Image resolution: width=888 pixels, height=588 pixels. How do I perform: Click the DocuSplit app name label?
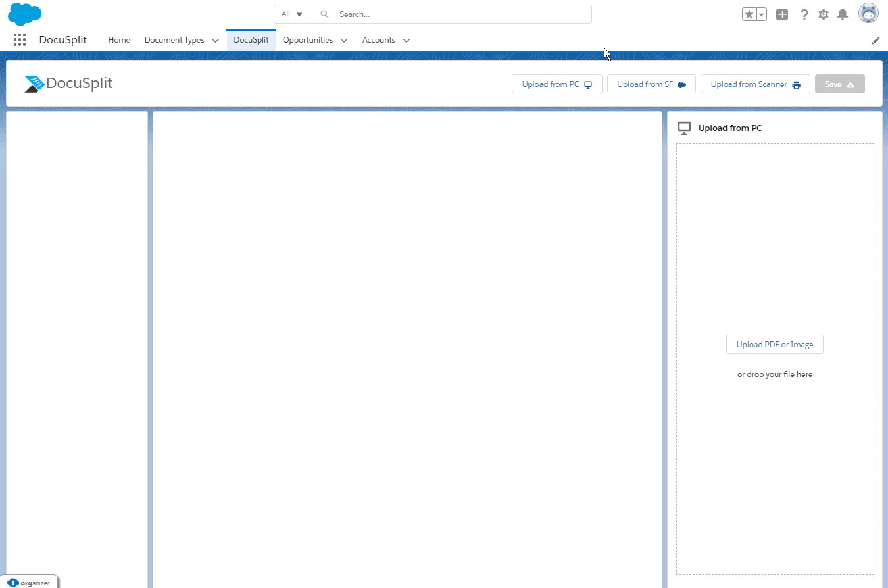(63, 40)
